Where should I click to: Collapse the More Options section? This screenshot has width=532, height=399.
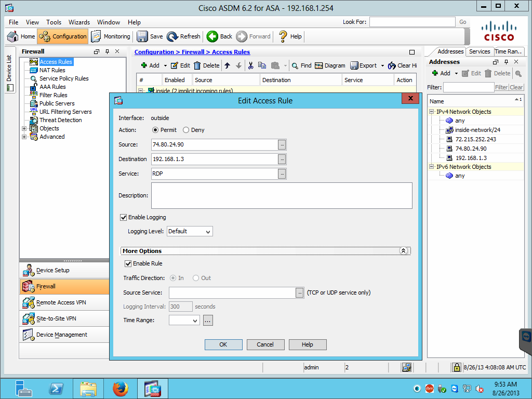coord(403,251)
